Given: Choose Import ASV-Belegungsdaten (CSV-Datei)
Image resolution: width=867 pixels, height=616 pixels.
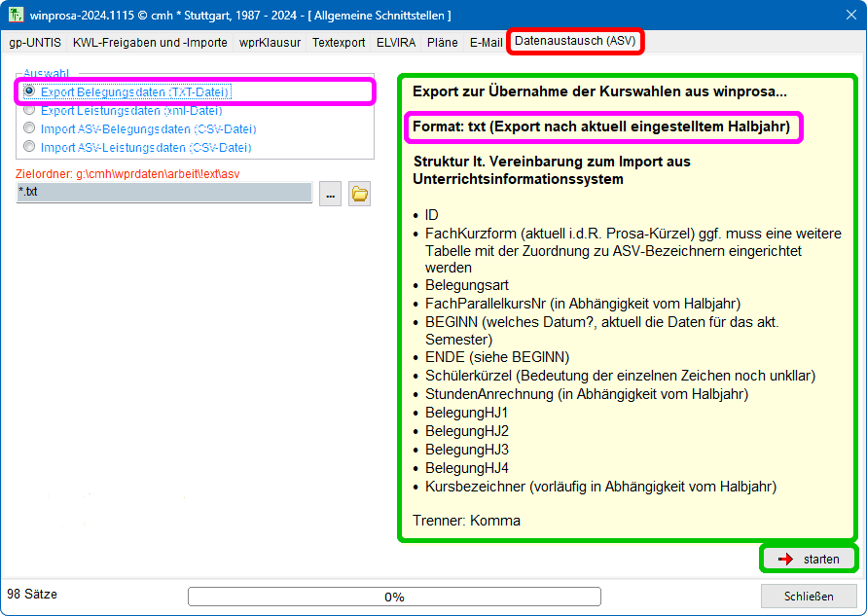Looking at the screenshot, I should [29, 128].
